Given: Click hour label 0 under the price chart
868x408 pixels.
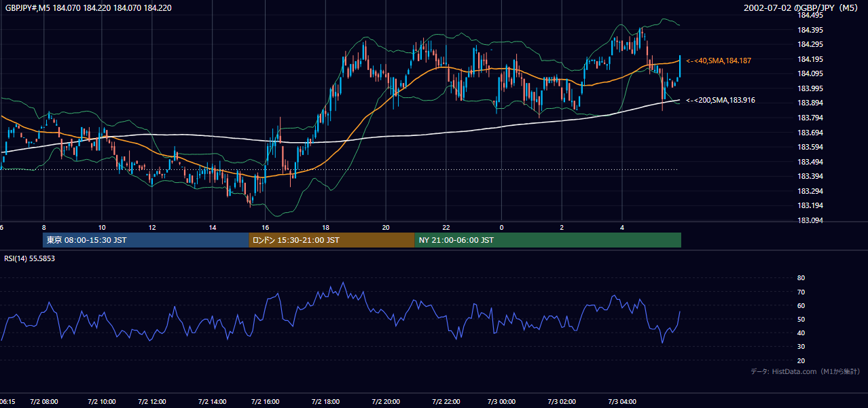Looking at the screenshot, I should click(502, 227).
